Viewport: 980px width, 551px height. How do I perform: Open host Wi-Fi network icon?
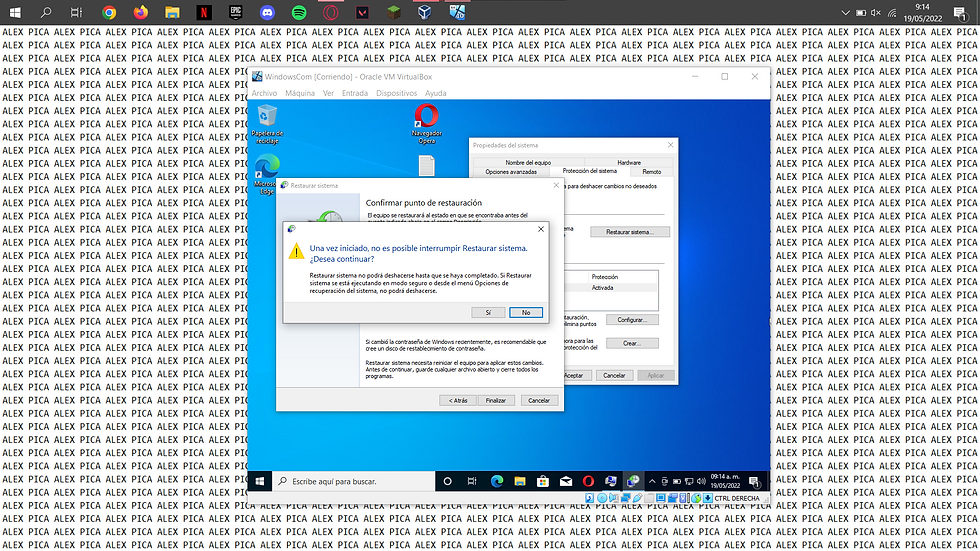pyautogui.click(x=892, y=12)
